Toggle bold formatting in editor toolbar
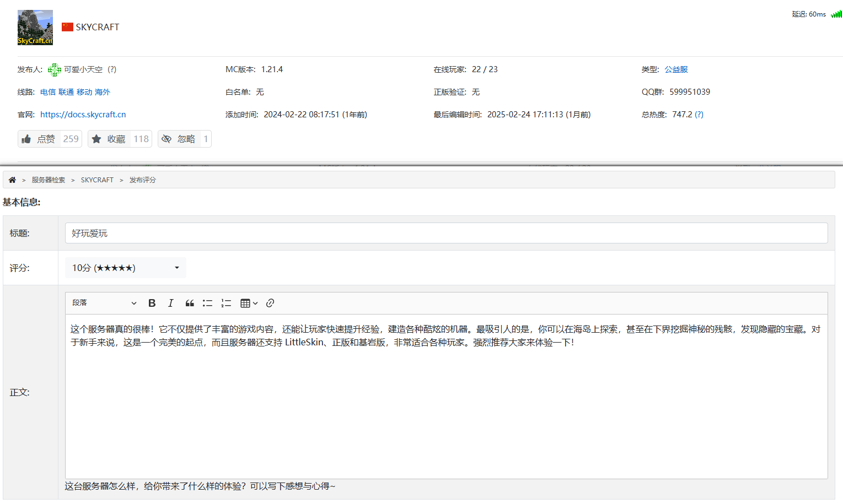Image resolution: width=843 pixels, height=504 pixels. 152,303
